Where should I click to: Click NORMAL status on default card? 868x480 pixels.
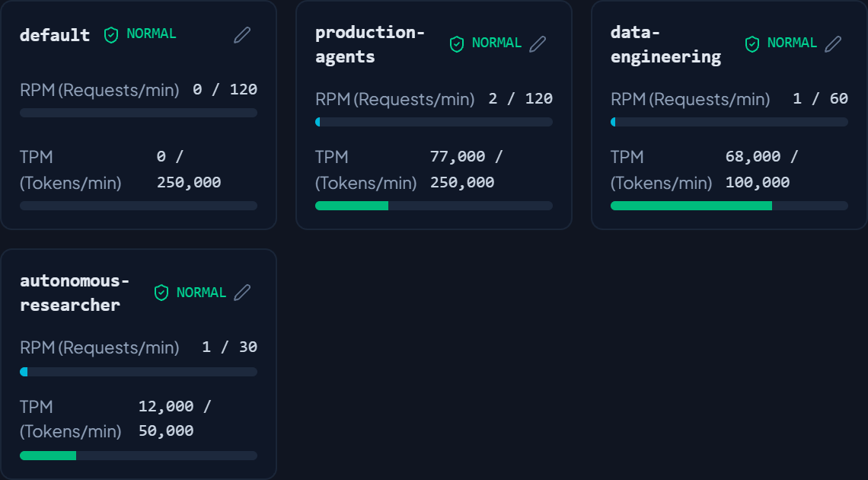[151, 34]
